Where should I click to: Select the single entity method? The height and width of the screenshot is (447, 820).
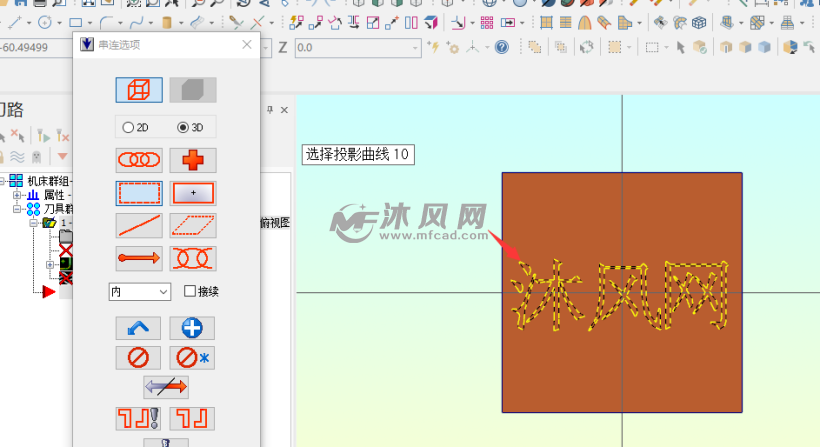(x=139, y=226)
